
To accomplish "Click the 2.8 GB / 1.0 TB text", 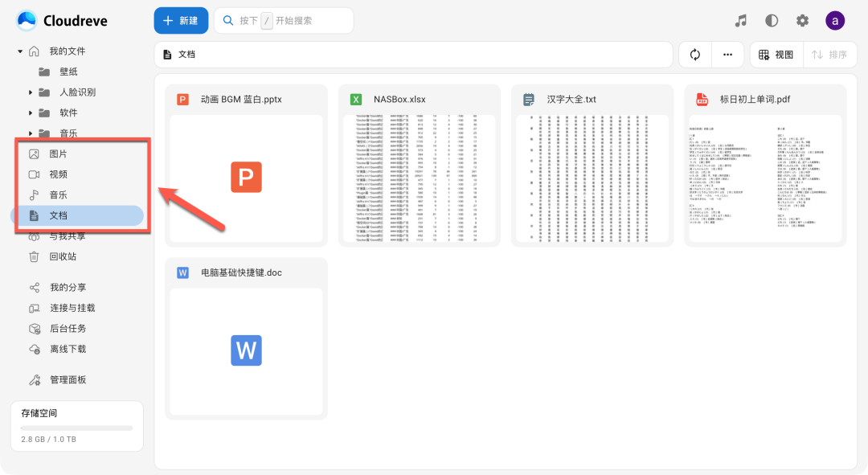I will (49, 439).
